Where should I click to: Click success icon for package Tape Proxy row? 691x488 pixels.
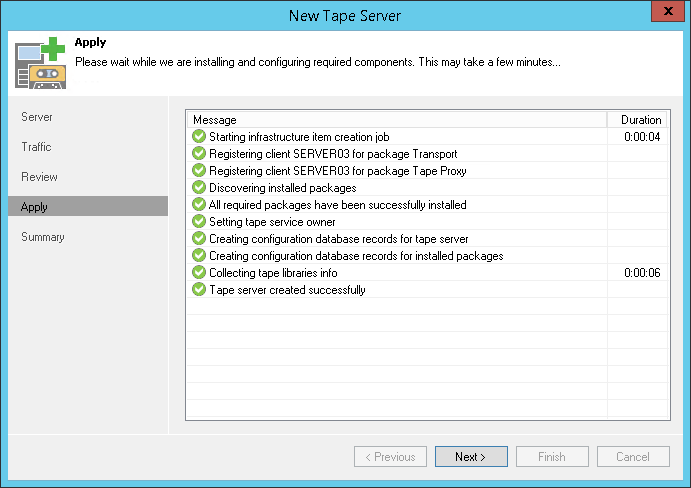click(199, 171)
